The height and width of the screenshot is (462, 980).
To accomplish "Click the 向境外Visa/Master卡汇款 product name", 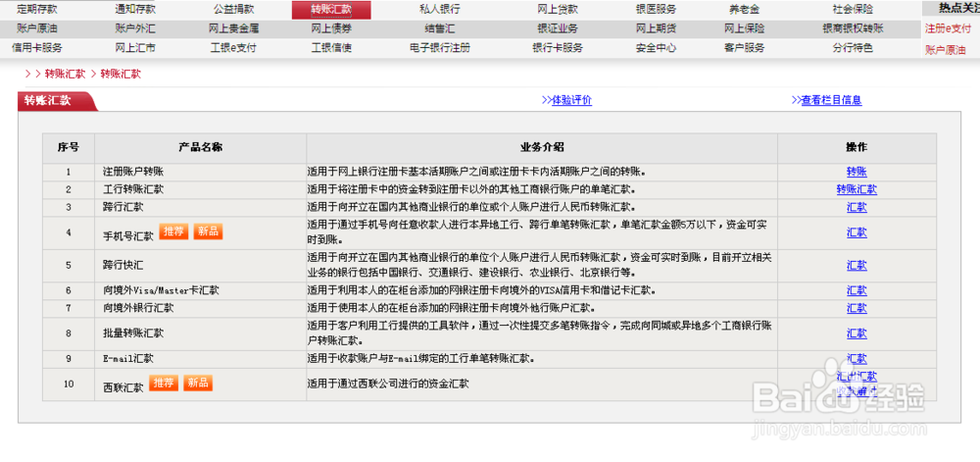I will point(161,290).
